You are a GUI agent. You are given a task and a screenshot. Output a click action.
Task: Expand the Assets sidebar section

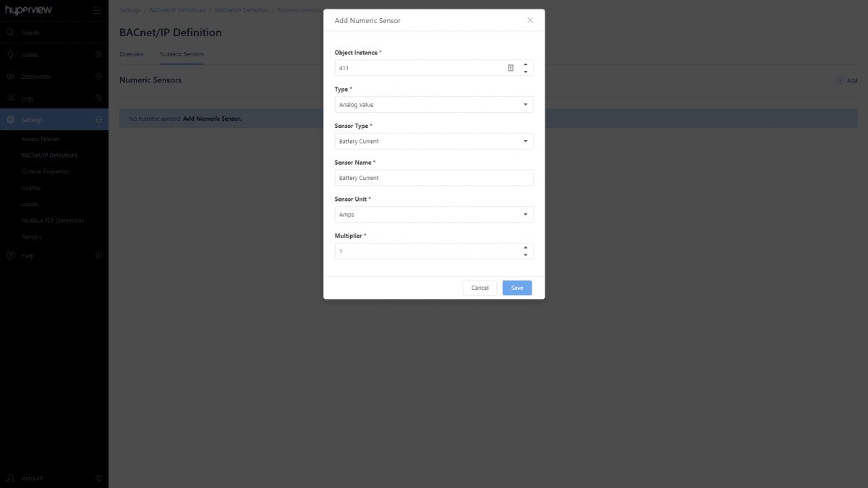pyautogui.click(x=99, y=54)
